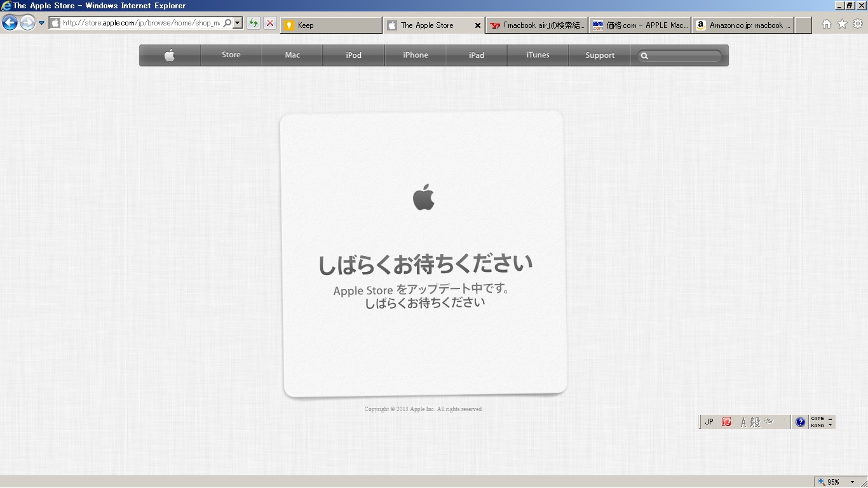Viewport: 868px width, 488px height.
Task: Click the red Stop loading button
Action: (x=270, y=24)
